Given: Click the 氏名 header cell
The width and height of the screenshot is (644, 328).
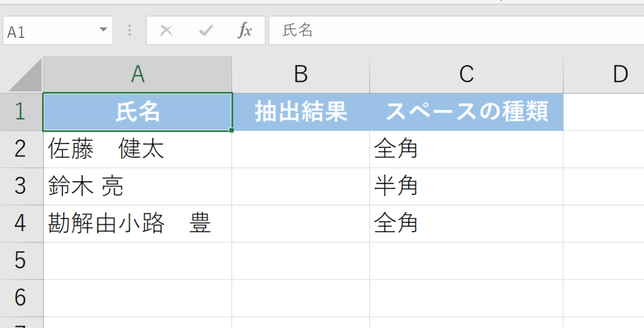Looking at the screenshot, I should [138, 112].
